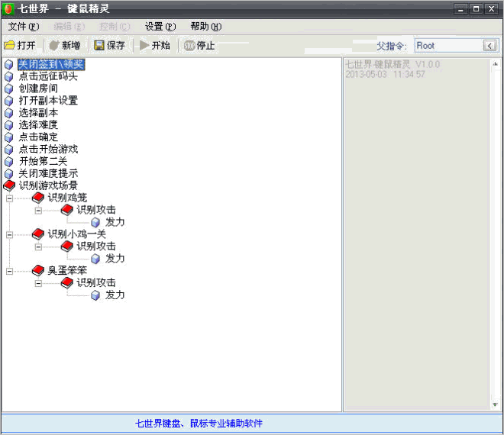The height and width of the screenshot is (435, 504).
Task: Select the 打开副本设置 row
Action: point(48,101)
